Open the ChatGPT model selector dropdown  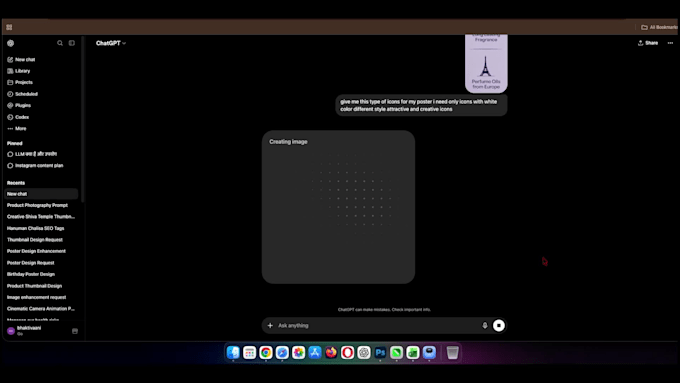point(111,43)
